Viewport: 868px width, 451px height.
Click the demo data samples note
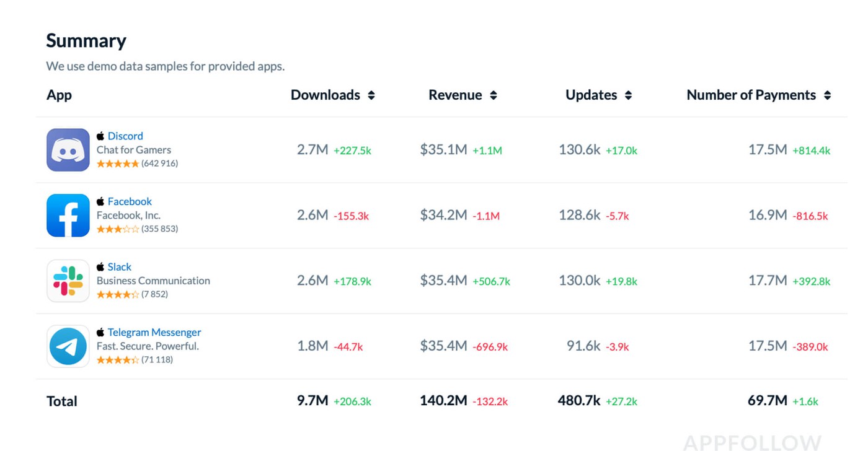166,66
